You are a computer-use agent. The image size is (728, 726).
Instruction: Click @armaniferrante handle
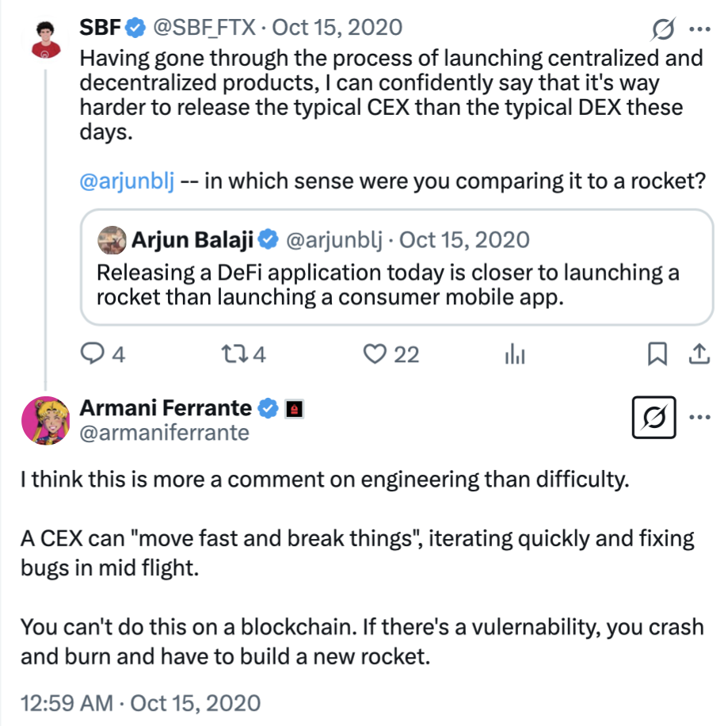coord(165,433)
